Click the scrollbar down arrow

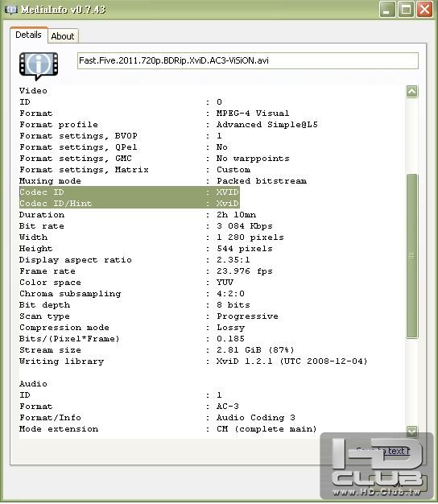(x=412, y=431)
